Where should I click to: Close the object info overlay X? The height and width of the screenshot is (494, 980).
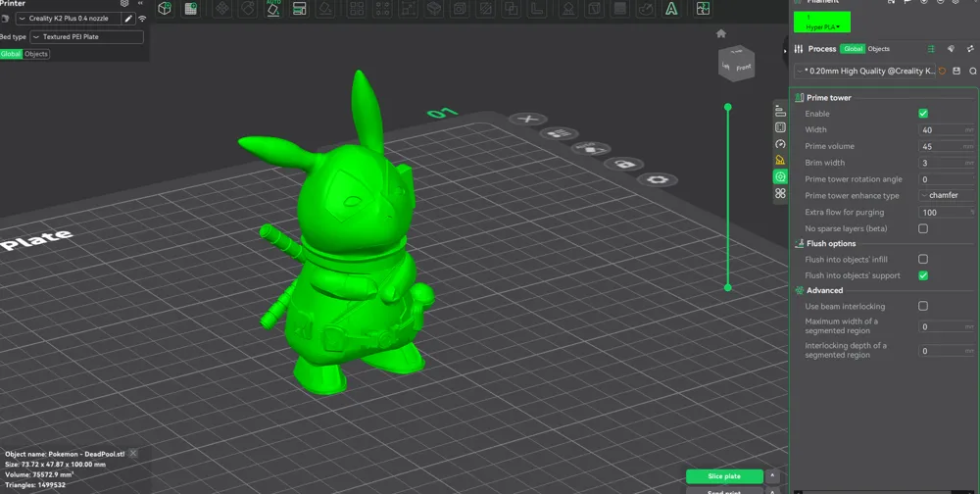point(133,454)
